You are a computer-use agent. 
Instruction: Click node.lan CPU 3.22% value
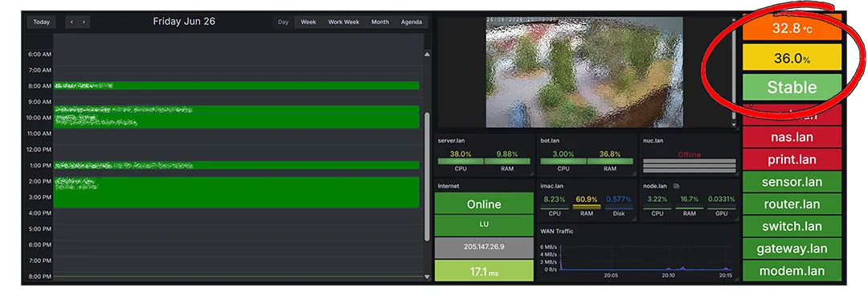pos(657,199)
